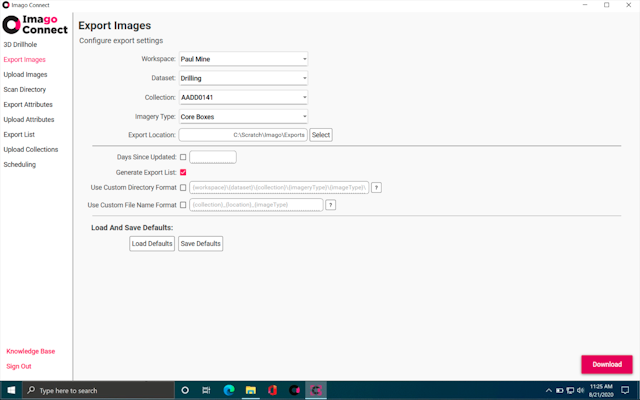Click Select next to Export Location
Viewport: 640px width, 400px height.
coord(320,134)
